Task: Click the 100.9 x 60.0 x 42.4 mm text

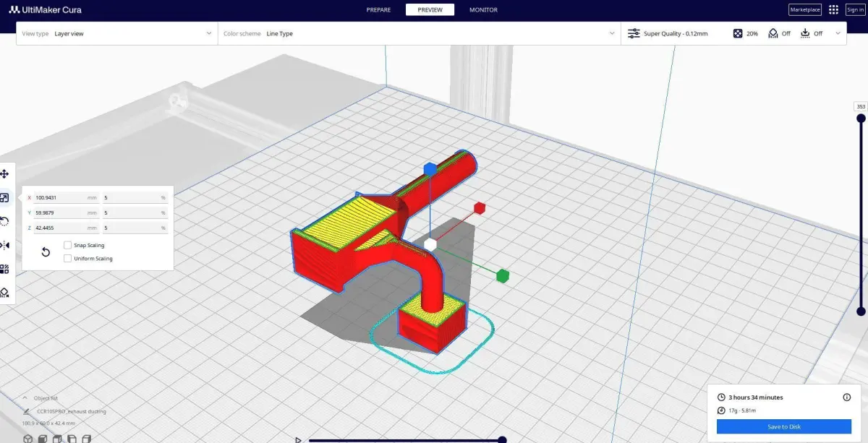Action: click(48, 423)
